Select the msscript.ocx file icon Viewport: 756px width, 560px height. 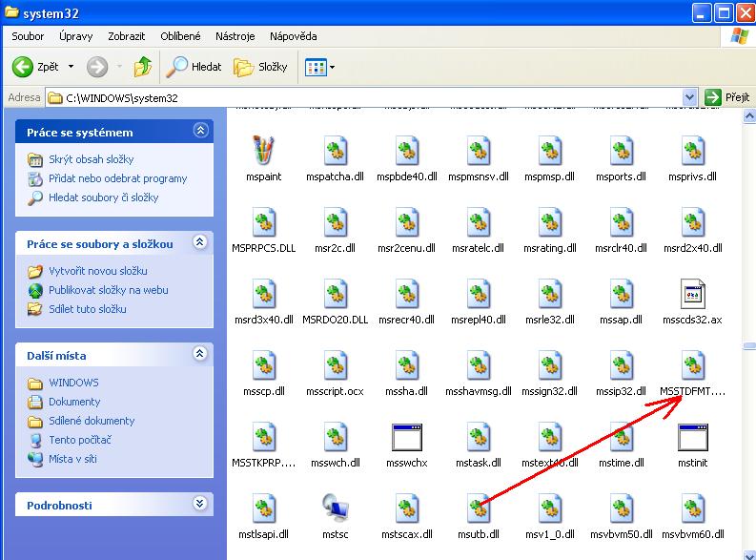336,365
